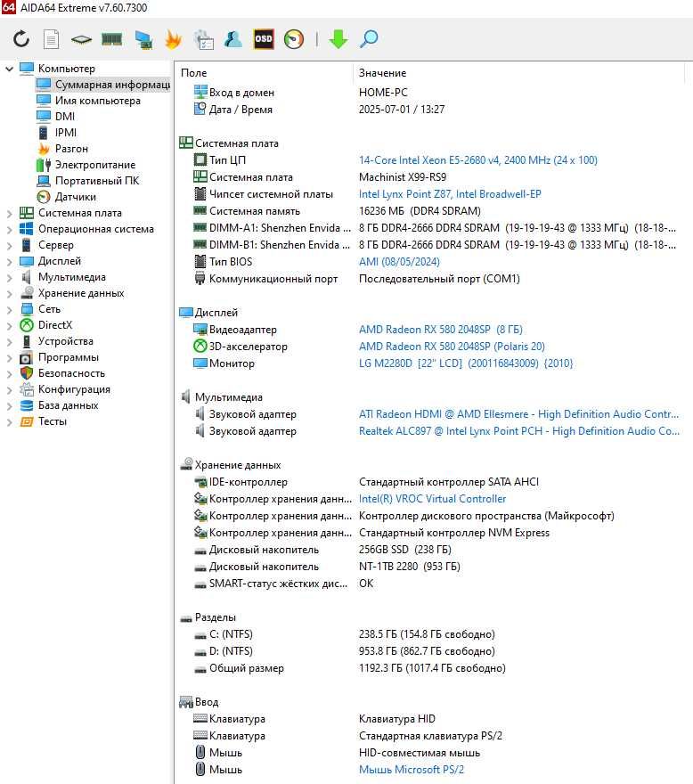Screen dimensions: 693x784
Task: Select the Коммуникационный порт row
Action: tap(433, 279)
